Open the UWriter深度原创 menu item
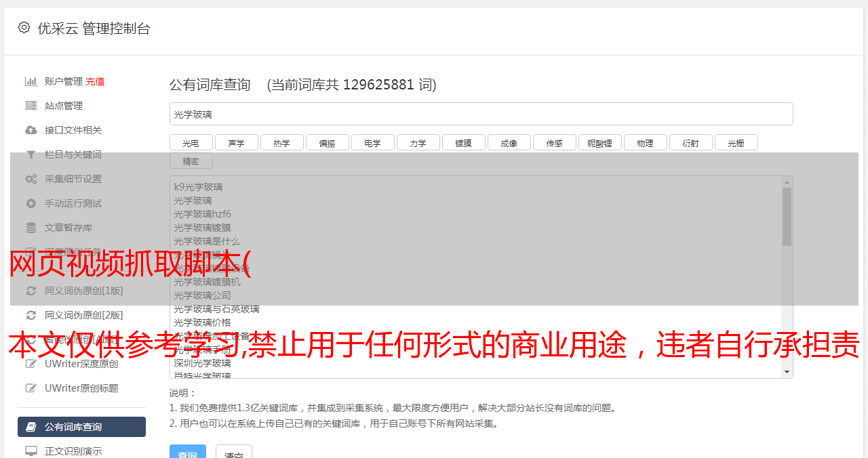The width and height of the screenshot is (868, 458). point(81,364)
